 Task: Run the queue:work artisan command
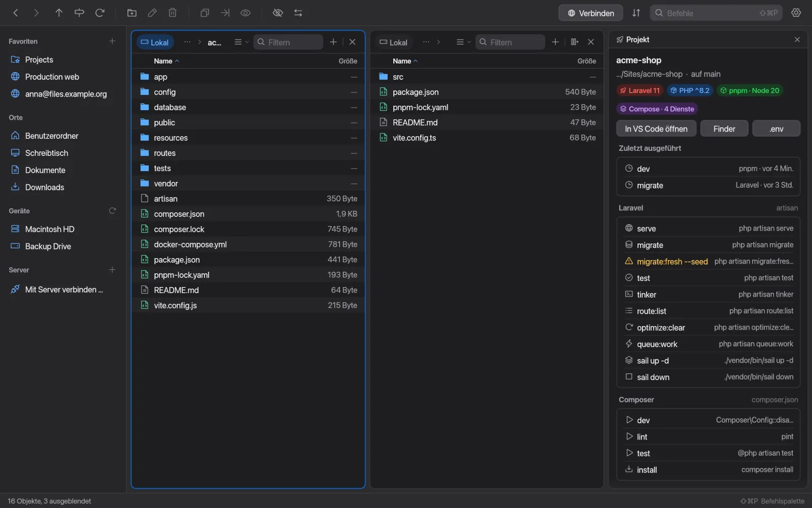708,344
